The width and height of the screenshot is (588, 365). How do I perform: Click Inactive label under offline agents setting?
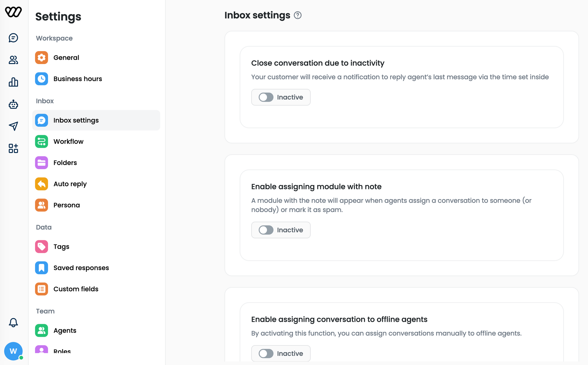[290, 354]
